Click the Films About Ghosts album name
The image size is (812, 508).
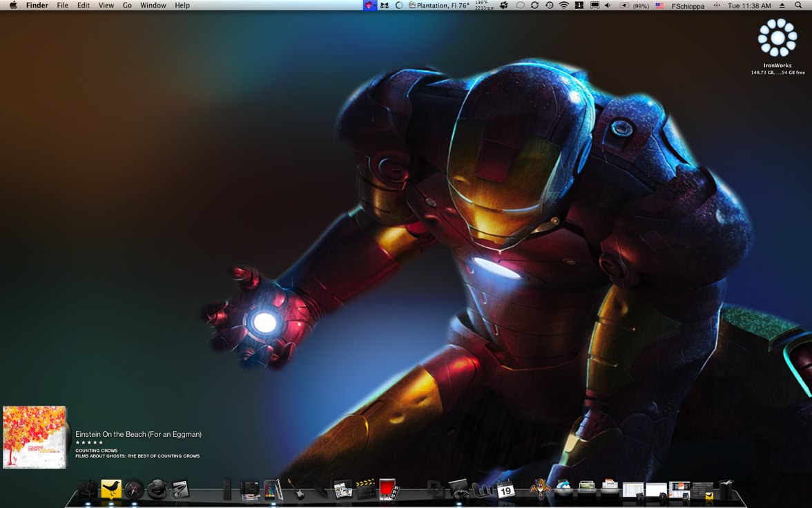[x=137, y=456]
